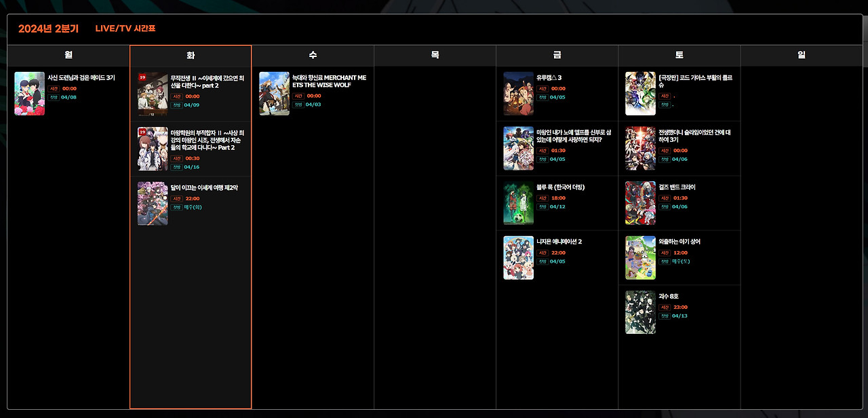
Task: Open the 금 (Friday) column header
Action: (557, 55)
